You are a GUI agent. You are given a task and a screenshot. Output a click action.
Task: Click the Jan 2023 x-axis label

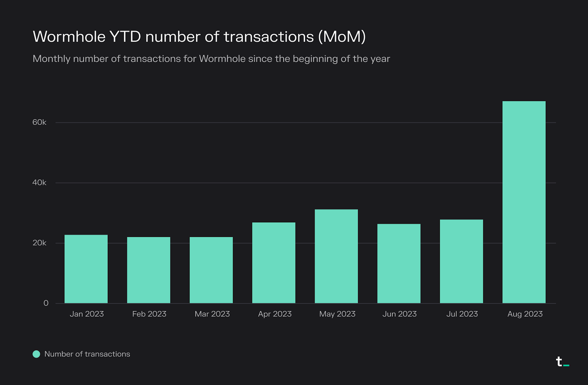87,314
